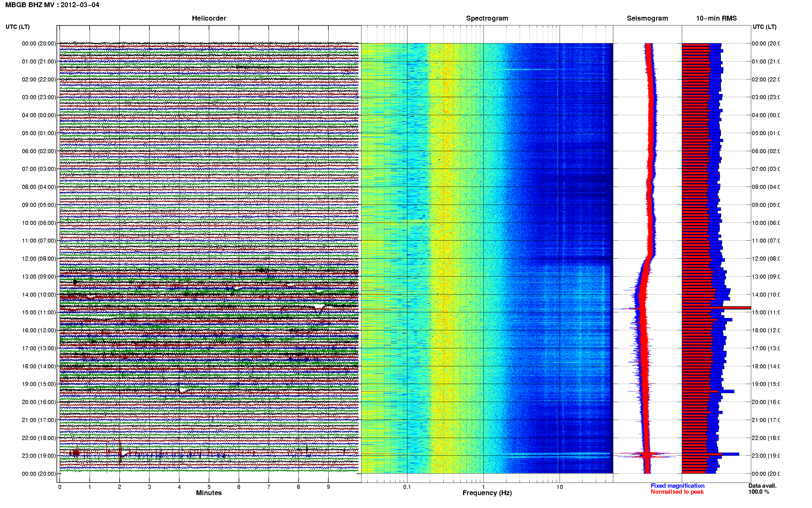Click the left 05:00 (01:00) time label
Viewport: 812px width, 508px height.
(x=39, y=133)
